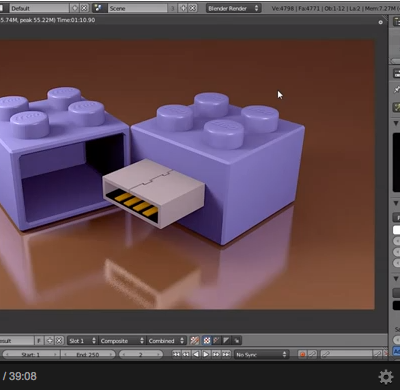Unlink the render result image
The image size is (400, 390).
point(59,341)
